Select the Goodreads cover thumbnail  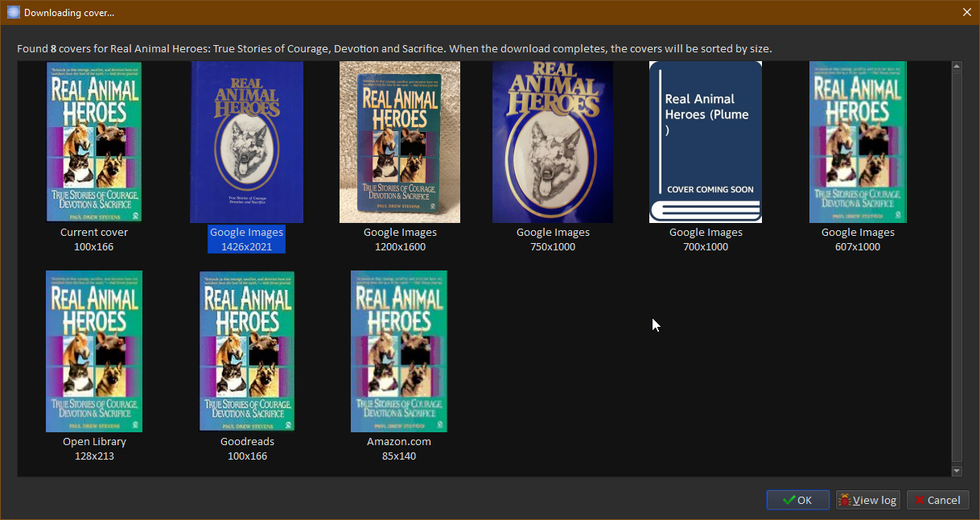247,351
